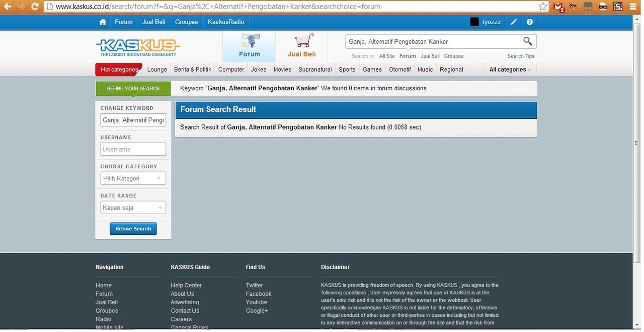The image size is (644, 332).
Task: Open the tyozzz user avatar
Action: pos(474,22)
